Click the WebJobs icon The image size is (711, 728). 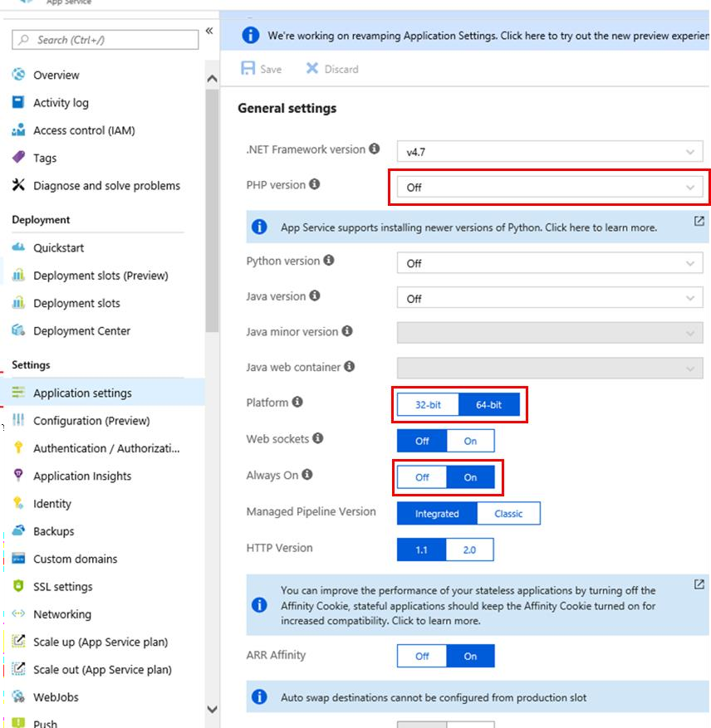(18, 696)
